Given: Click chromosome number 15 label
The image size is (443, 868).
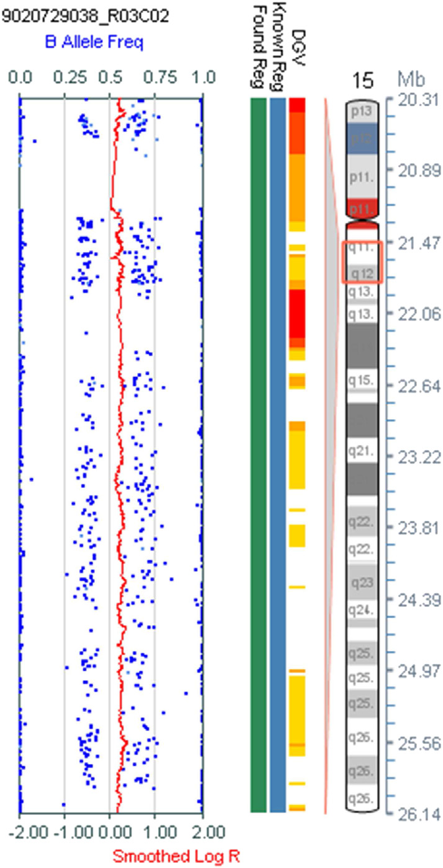Looking at the screenshot, I should [x=361, y=81].
